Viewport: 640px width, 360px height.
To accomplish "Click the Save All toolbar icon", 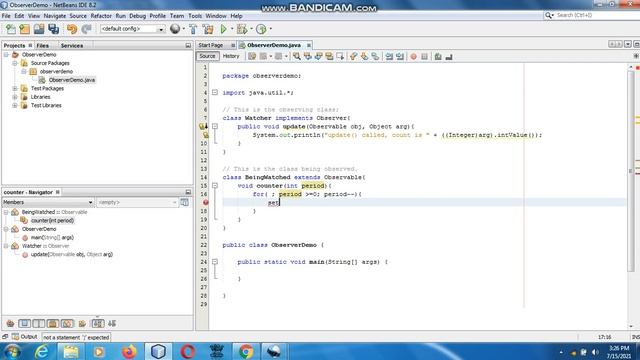I will pyautogui.click(x=53, y=29).
